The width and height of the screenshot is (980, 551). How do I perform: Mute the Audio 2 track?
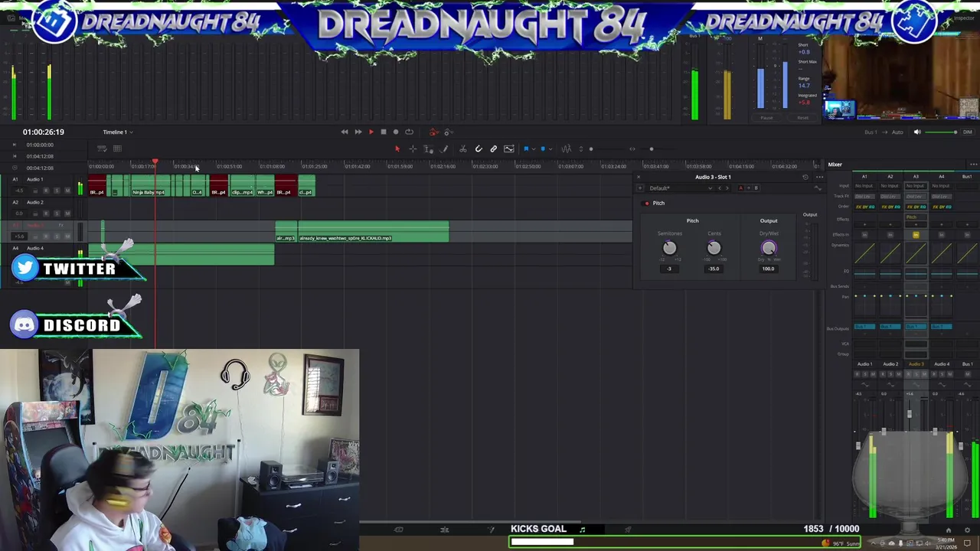point(67,214)
